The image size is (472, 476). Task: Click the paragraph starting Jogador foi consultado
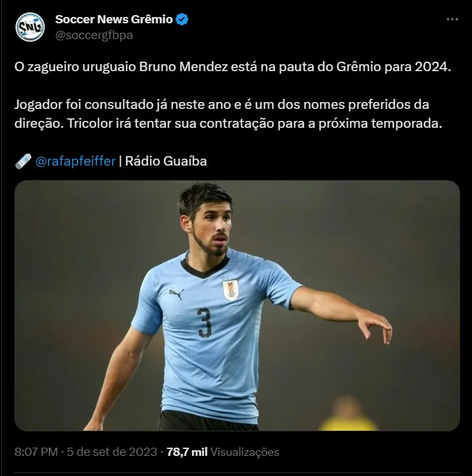pyautogui.click(x=228, y=114)
